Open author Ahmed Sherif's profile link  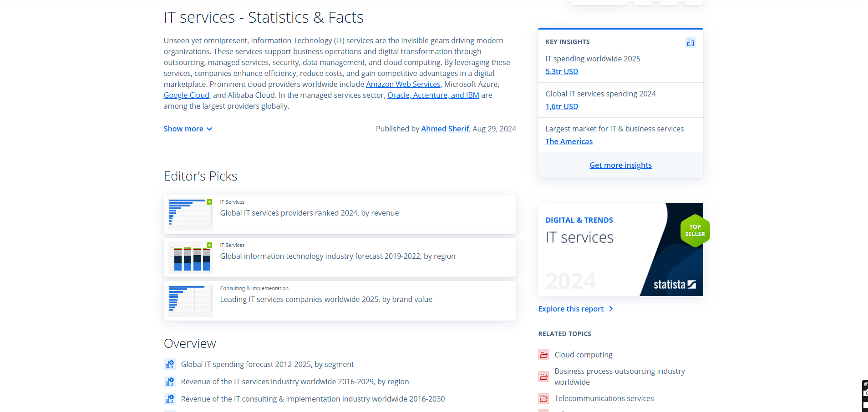(x=445, y=129)
